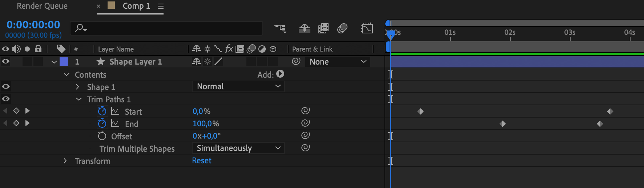Click Layer Name column header
This screenshot has height=188, width=644.
(x=116, y=49)
